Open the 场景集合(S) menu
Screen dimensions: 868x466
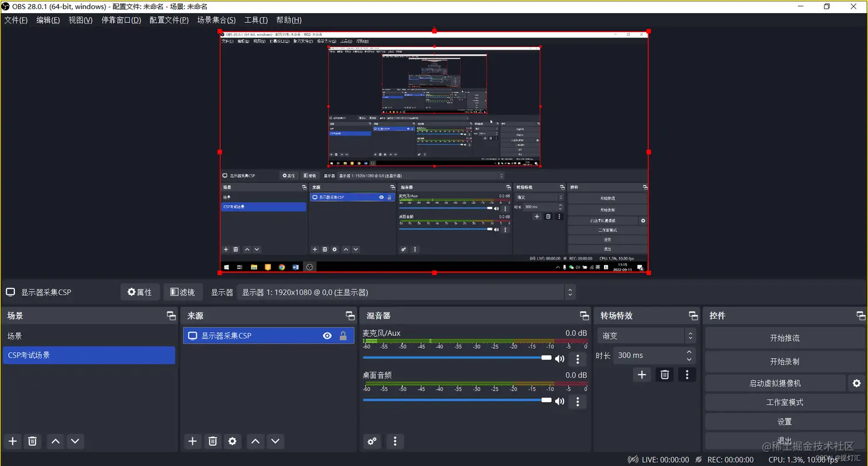pos(216,20)
